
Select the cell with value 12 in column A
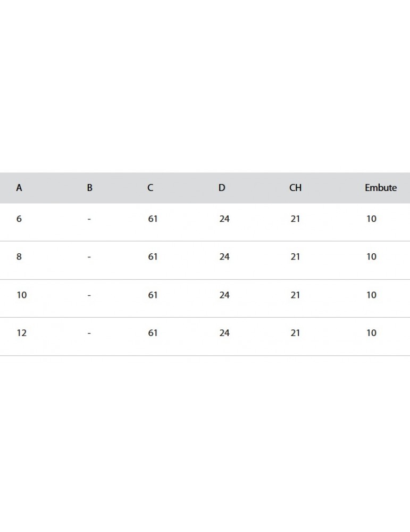pyautogui.click(x=21, y=332)
